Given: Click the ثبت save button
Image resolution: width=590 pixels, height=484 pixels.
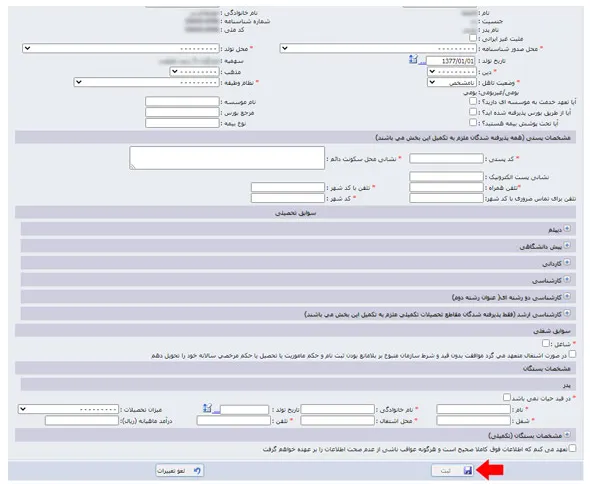Looking at the screenshot, I should click(x=452, y=470).
